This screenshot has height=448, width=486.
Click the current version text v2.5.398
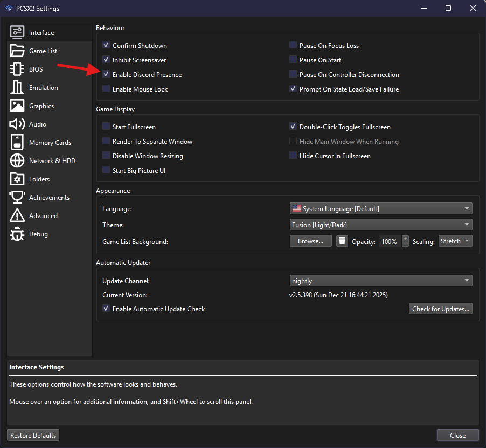click(338, 295)
